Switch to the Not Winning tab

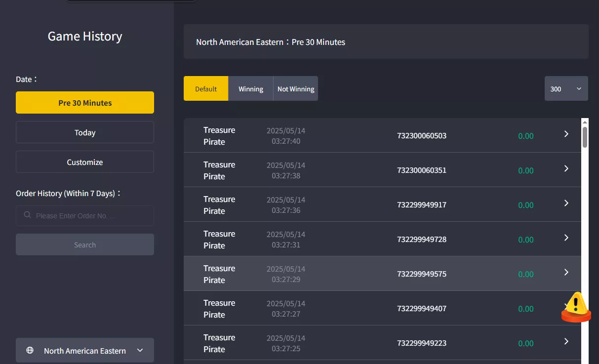click(296, 88)
